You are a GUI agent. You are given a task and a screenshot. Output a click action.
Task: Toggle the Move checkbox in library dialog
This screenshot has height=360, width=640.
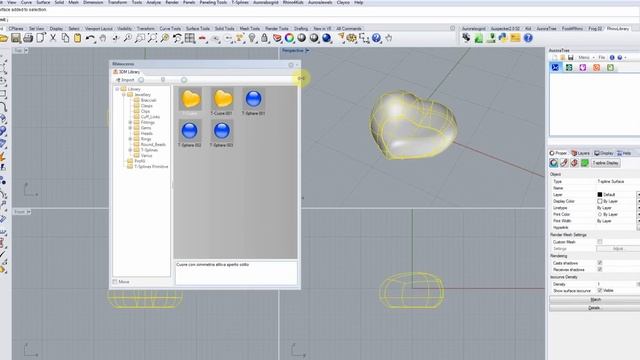click(115, 282)
